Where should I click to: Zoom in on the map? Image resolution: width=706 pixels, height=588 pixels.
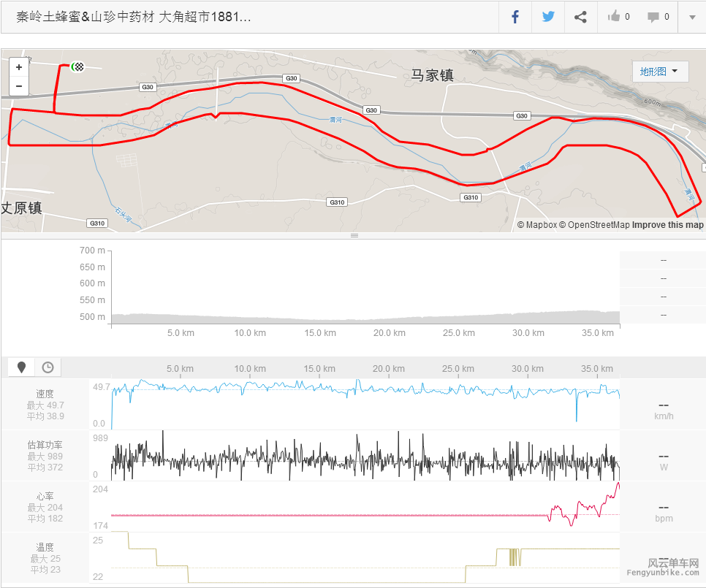19,67
